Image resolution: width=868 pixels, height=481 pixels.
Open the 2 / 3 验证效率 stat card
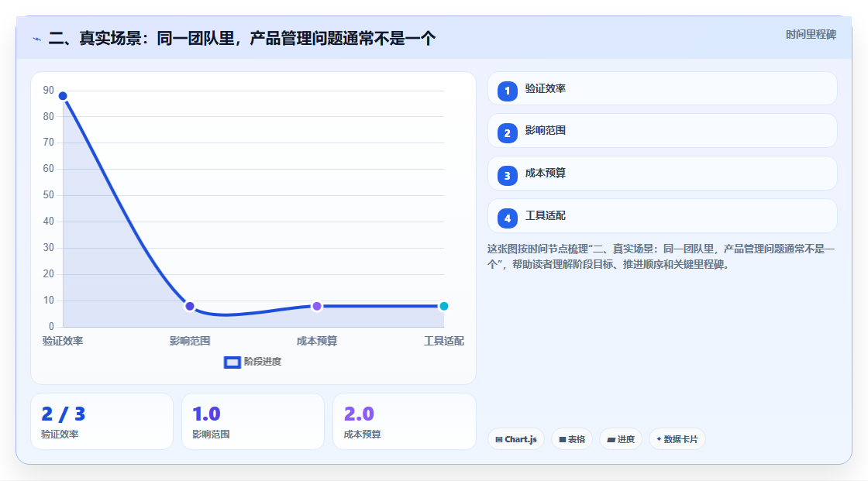point(102,421)
